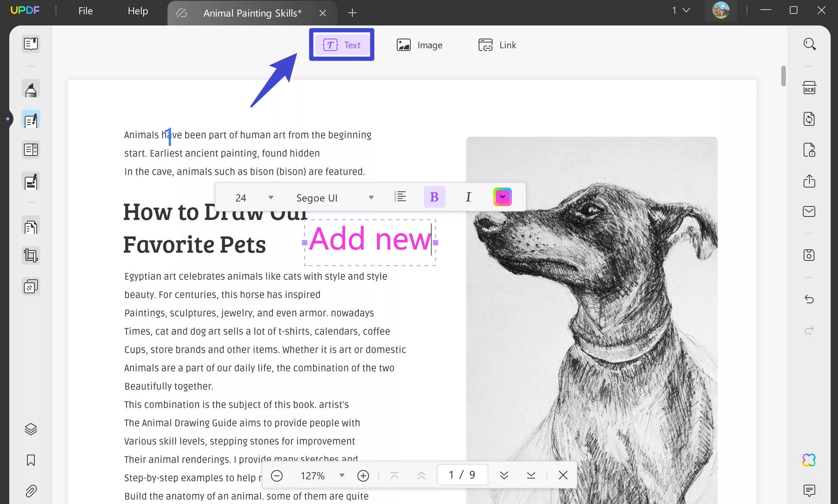The image size is (838, 504).
Task: Zoom in with the plus button
Action: [363, 475]
